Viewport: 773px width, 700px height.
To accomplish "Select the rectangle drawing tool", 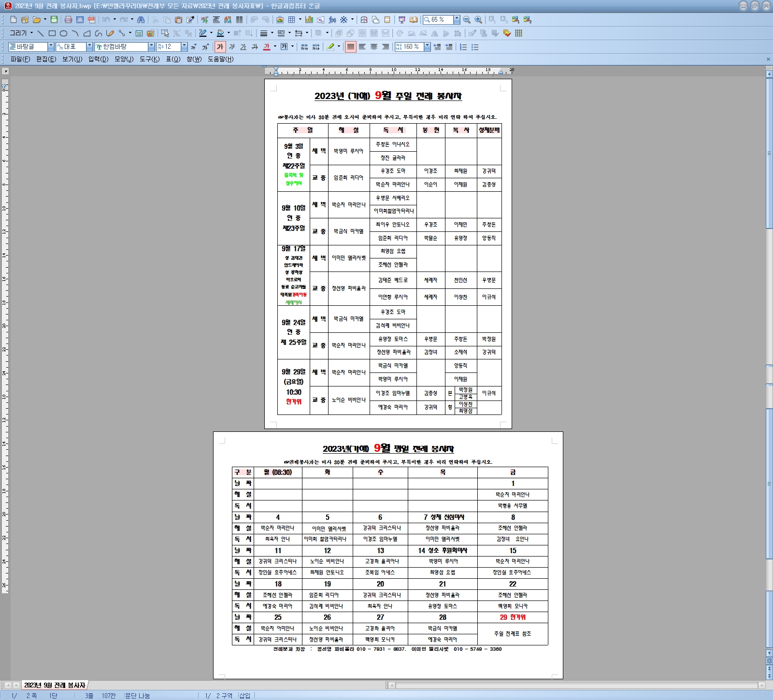I will click(x=52, y=33).
